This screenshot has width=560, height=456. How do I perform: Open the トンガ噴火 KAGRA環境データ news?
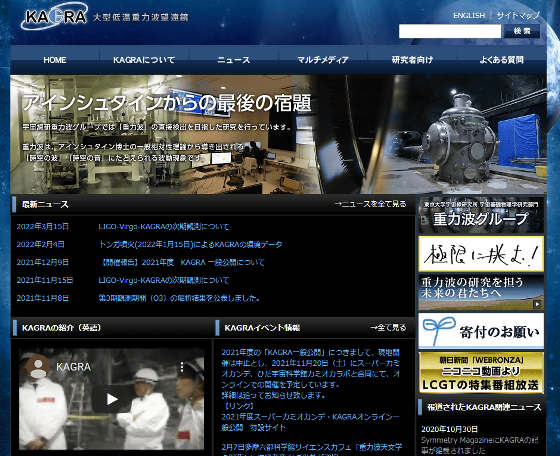[190, 244]
